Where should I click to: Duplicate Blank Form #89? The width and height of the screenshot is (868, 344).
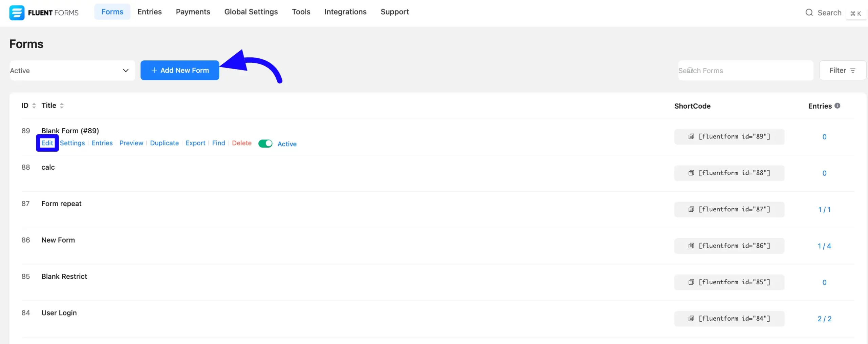(164, 143)
